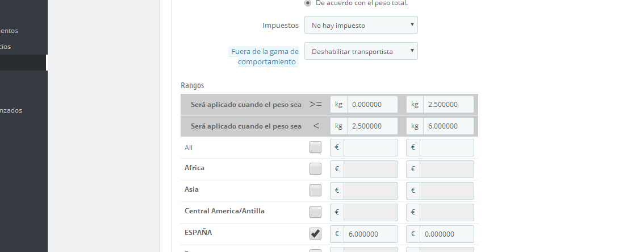
Task: Click Asia second range price field
Action: pyautogui.click(x=446, y=191)
